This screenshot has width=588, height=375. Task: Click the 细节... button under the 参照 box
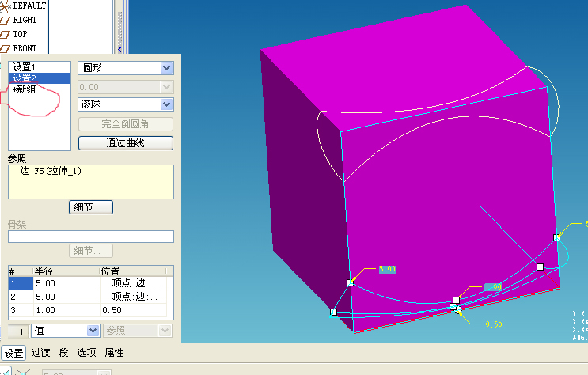pos(91,207)
